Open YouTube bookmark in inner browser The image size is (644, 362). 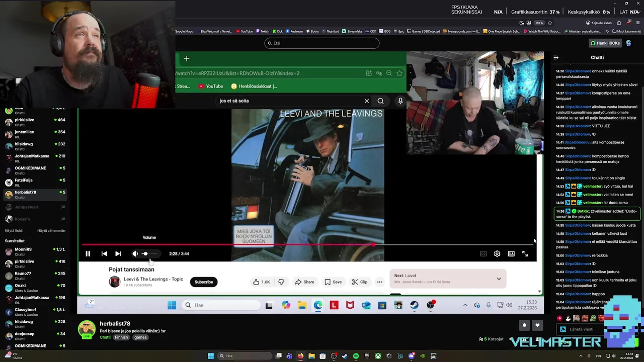pyautogui.click(x=211, y=86)
